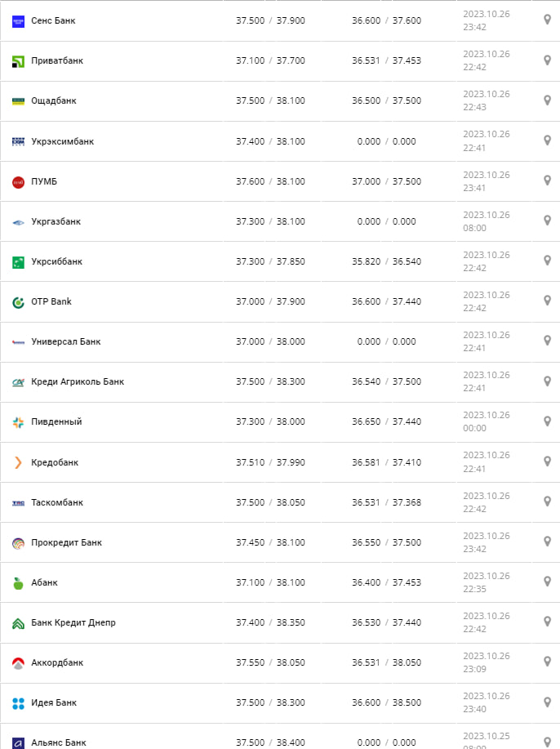Click the Кредобанк orange chevron logo
The height and width of the screenshot is (749, 560).
tap(18, 462)
